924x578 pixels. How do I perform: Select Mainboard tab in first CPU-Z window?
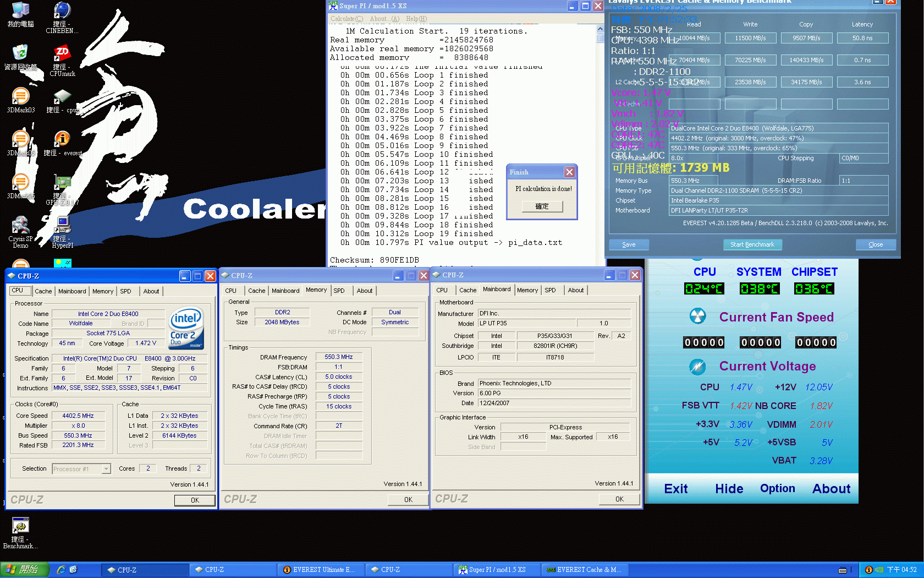pyautogui.click(x=72, y=291)
